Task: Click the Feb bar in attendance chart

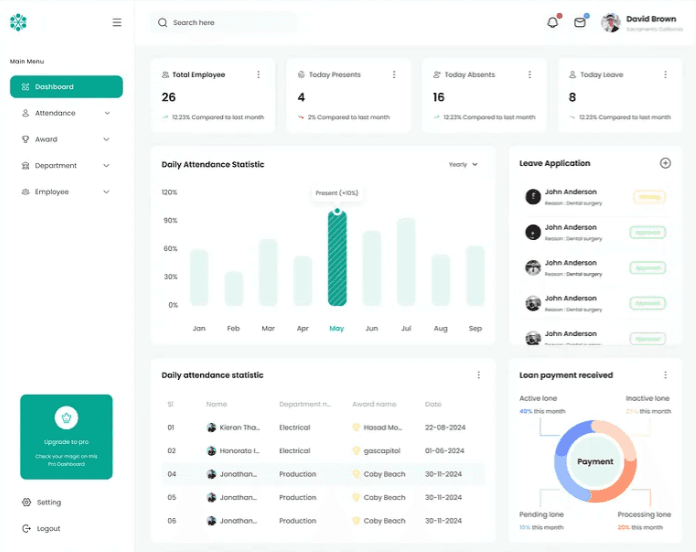Action: (x=233, y=288)
